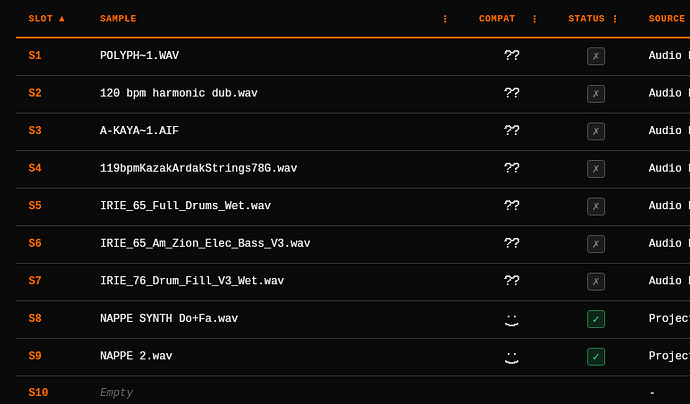This screenshot has width=690, height=404.
Task: Toggle the green status checkbox for NAPPE SYNTH Do+Fa.wav
Action: (596, 319)
